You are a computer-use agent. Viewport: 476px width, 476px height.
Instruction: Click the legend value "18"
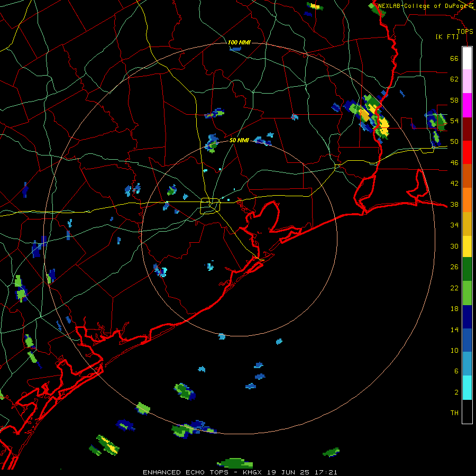click(x=454, y=309)
